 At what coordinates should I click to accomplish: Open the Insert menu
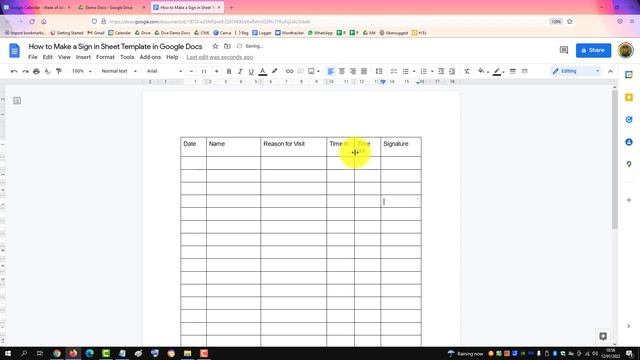point(83,57)
